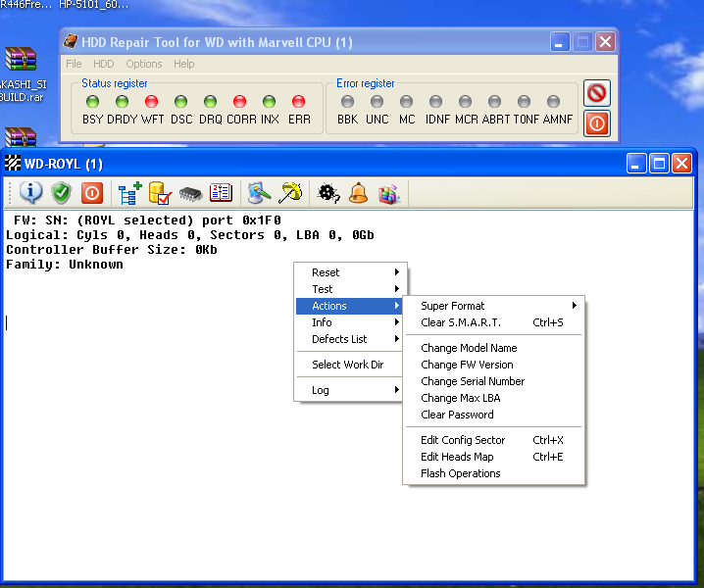Click the DRDY status indicator light
704x588 pixels.
pyautogui.click(x=122, y=102)
